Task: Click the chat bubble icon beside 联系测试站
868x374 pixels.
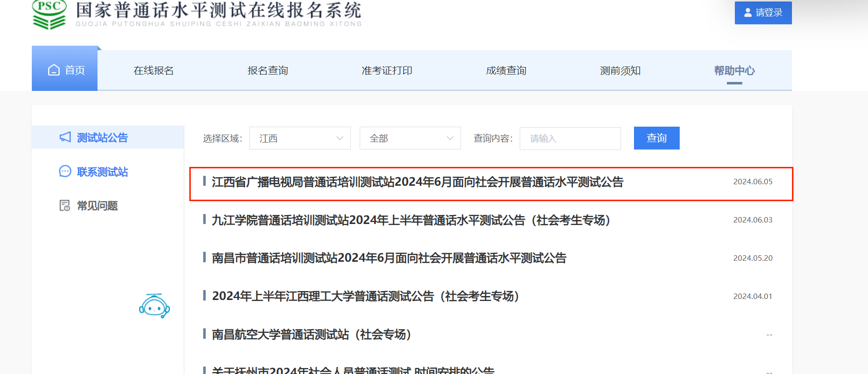Action: pyautogui.click(x=65, y=171)
